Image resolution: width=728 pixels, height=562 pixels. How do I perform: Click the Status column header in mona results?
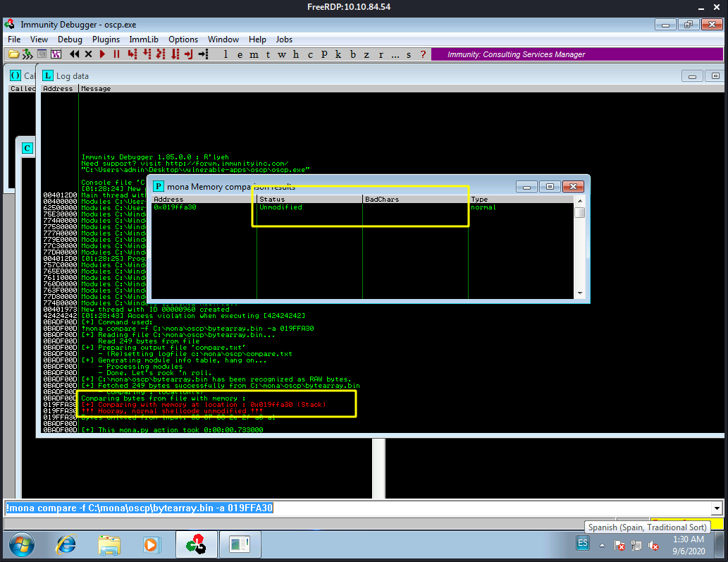(309, 200)
